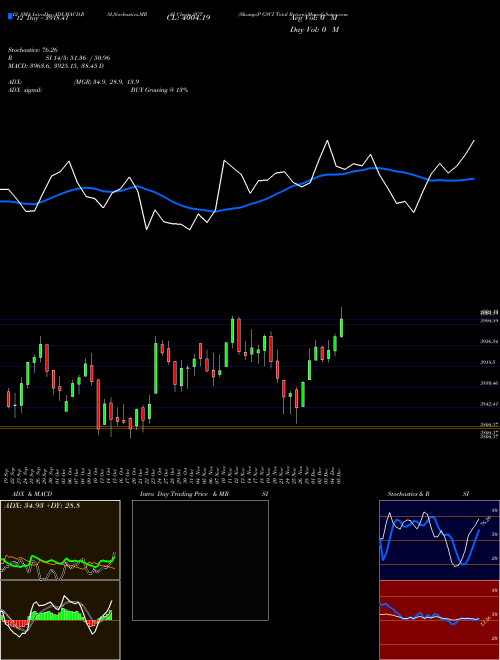Select the 'Stochastics: 76.26' line

(32, 50)
